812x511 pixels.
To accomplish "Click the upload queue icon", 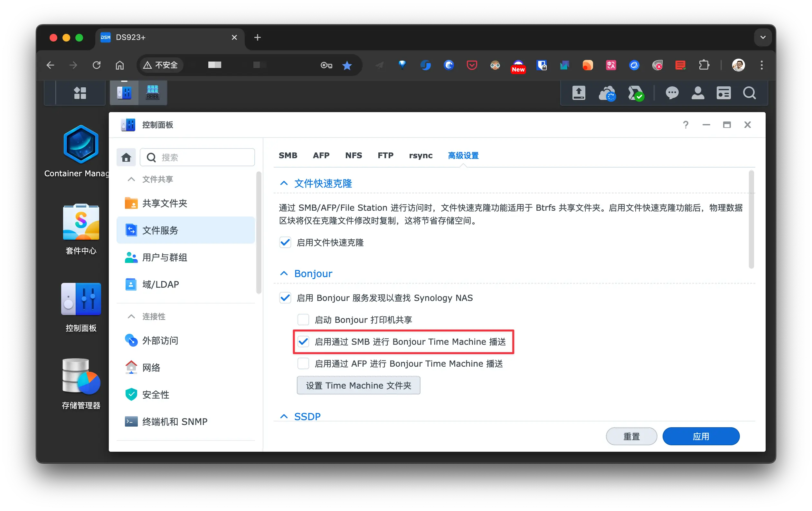I will click(x=579, y=93).
